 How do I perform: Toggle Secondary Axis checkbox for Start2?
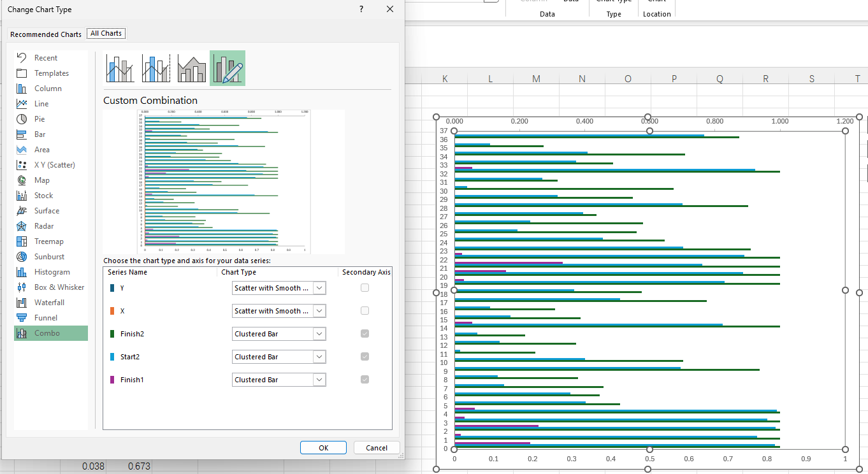pyautogui.click(x=365, y=357)
